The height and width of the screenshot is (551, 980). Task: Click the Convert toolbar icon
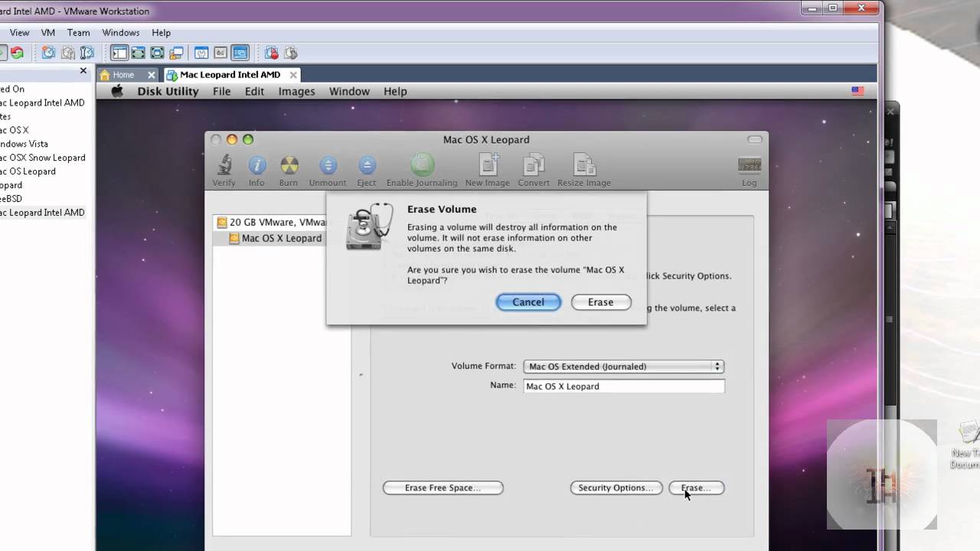[x=534, y=165]
